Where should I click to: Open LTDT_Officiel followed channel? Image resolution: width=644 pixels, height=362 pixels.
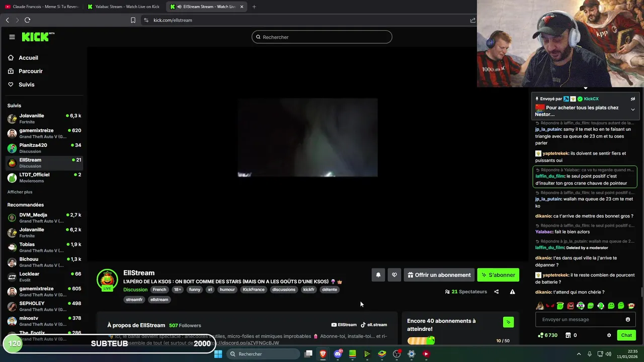pyautogui.click(x=44, y=177)
